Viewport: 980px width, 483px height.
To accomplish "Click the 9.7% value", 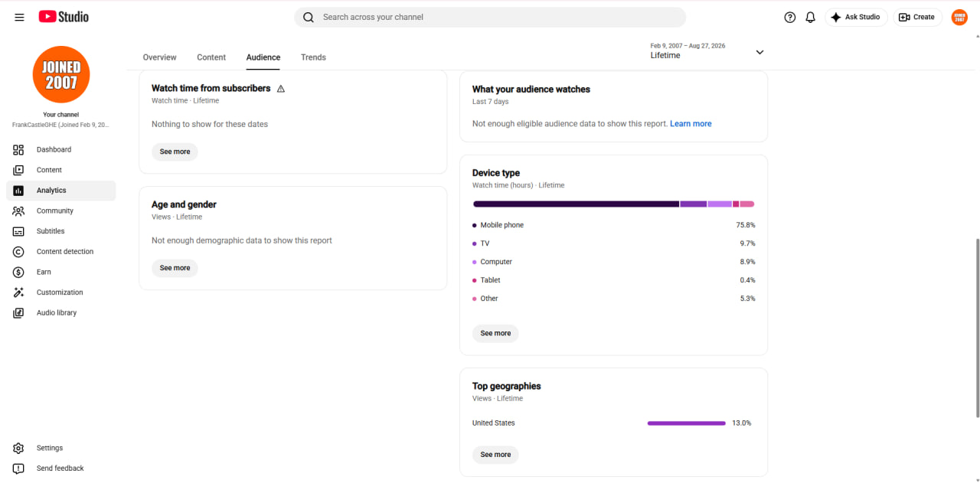I will click(747, 243).
